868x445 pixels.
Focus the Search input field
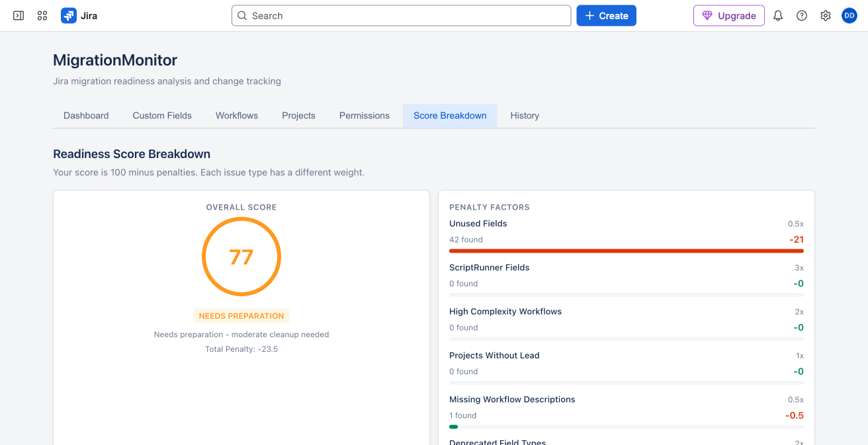401,15
